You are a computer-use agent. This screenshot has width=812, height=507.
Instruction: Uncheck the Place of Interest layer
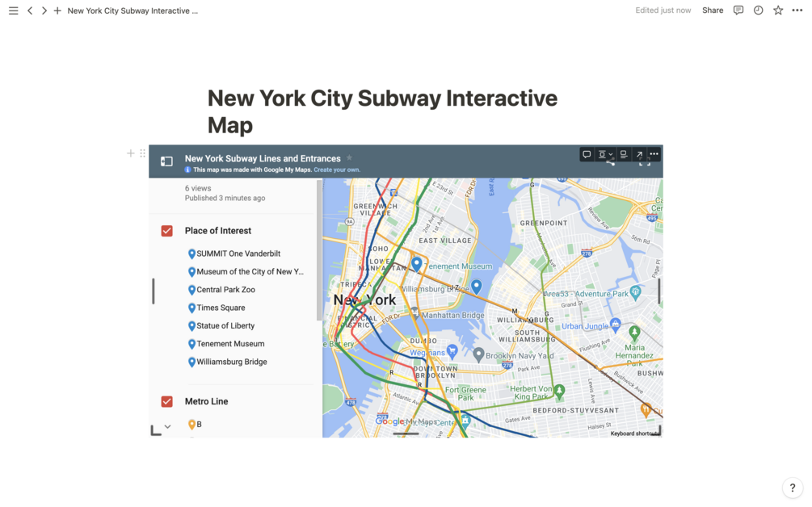[x=166, y=231]
